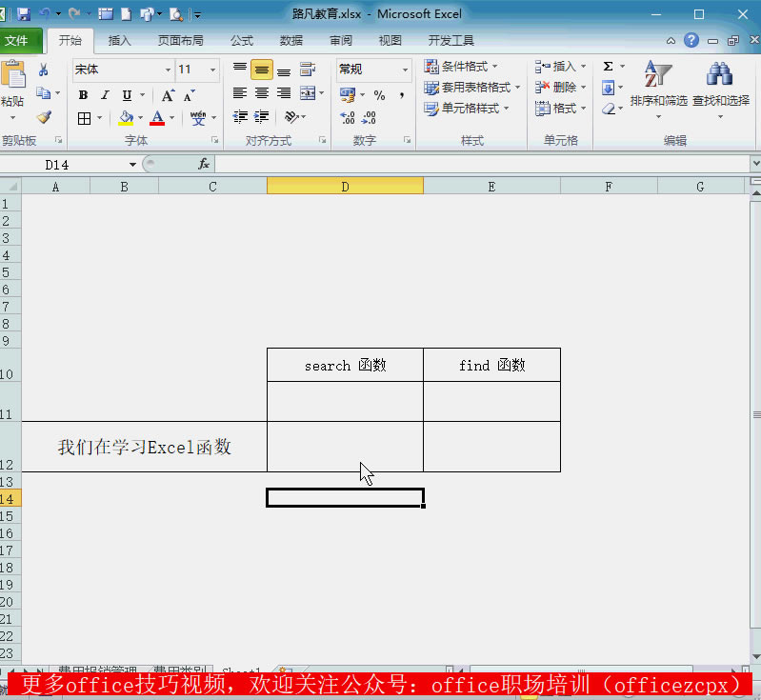This screenshot has width=761, height=700.
Task: Decrease decimal places
Action: [369, 117]
